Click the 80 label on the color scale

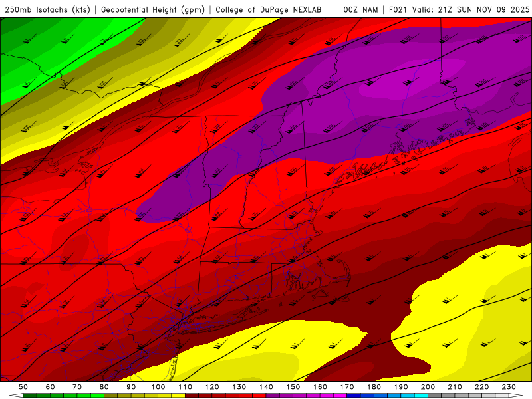[x=104, y=387]
